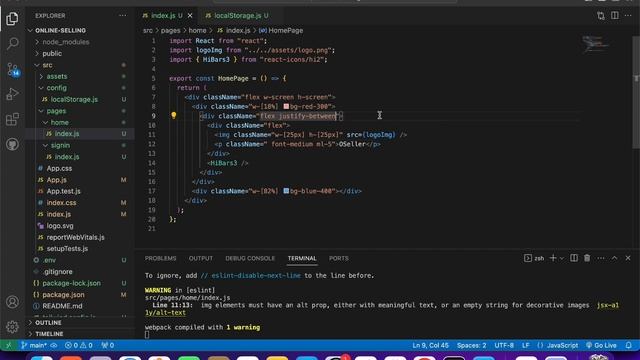Image resolution: width=640 pixels, height=360 pixels.
Task: Split the editor to the right
Action: (x=615, y=16)
